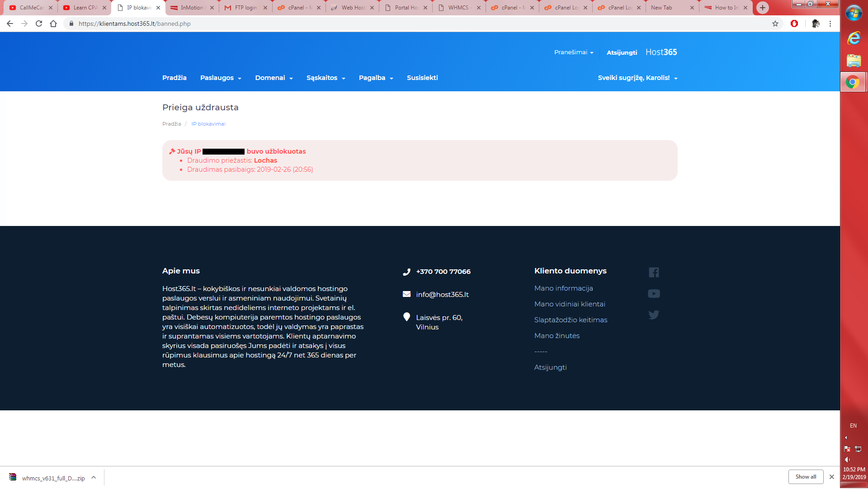Viewport: 868px width, 489px height.
Task: Click the envelope icon beside info@host365.lt
Action: (x=406, y=294)
